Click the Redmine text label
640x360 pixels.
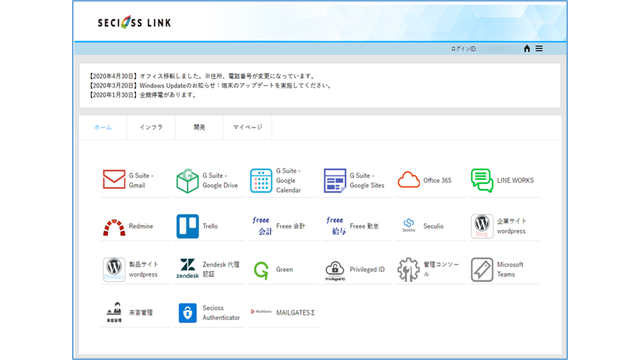[141, 226]
